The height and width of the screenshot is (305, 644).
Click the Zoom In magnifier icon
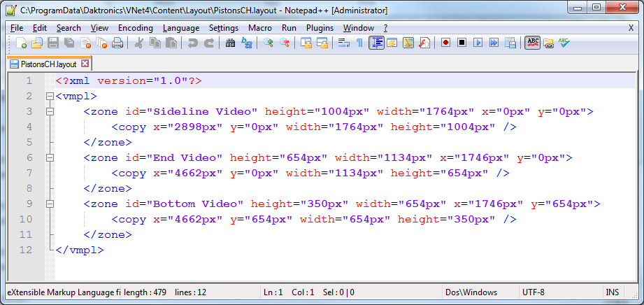click(269, 43)
